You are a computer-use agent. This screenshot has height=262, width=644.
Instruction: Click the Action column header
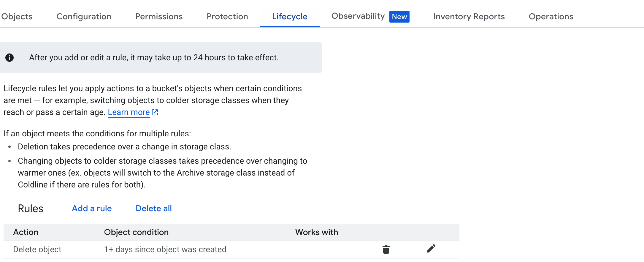coord(26,232)
